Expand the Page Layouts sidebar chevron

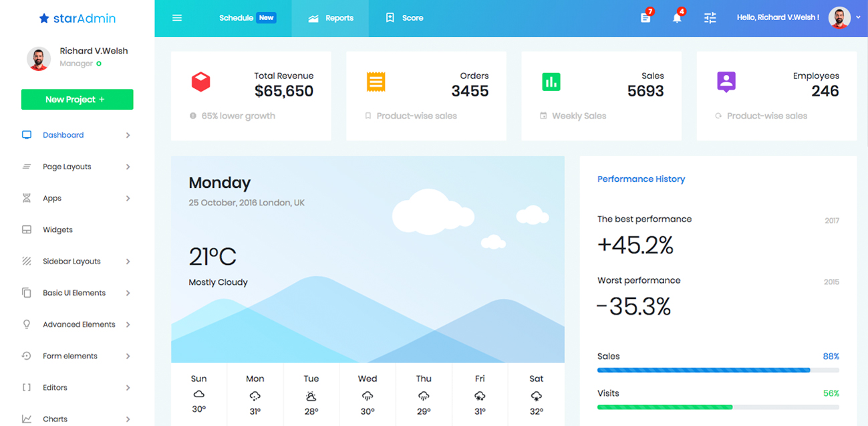click(x=128, y=167)
